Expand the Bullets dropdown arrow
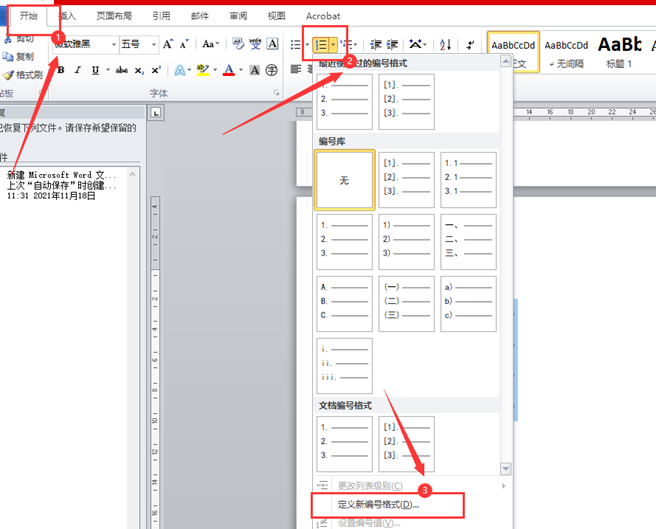This screenshot has width=656, height=529. 307,44
